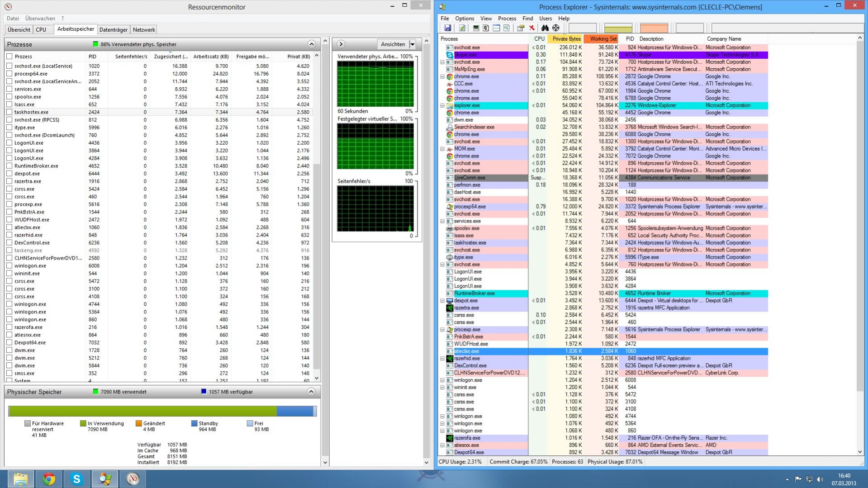The image size is (868, 488).
Task: Switch to the Datenträger tab
Action: tap(114, 30)
